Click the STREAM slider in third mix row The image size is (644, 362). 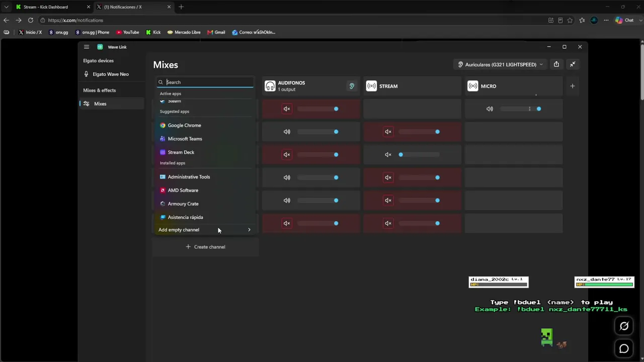(x=420, y=155)
